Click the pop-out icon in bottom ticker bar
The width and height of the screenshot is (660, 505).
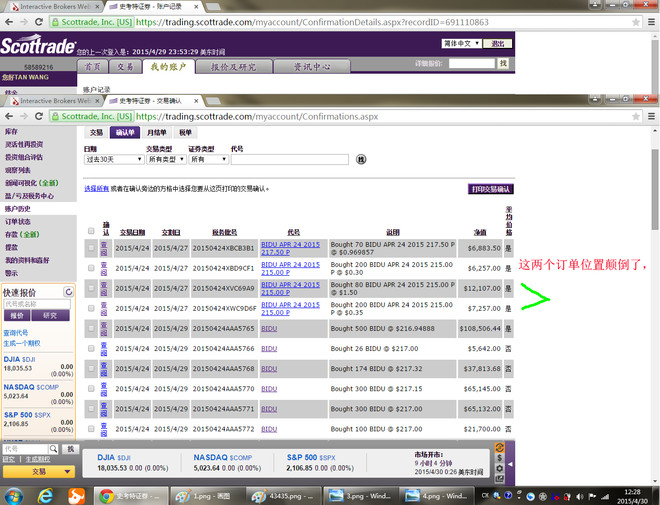[499, 478]
